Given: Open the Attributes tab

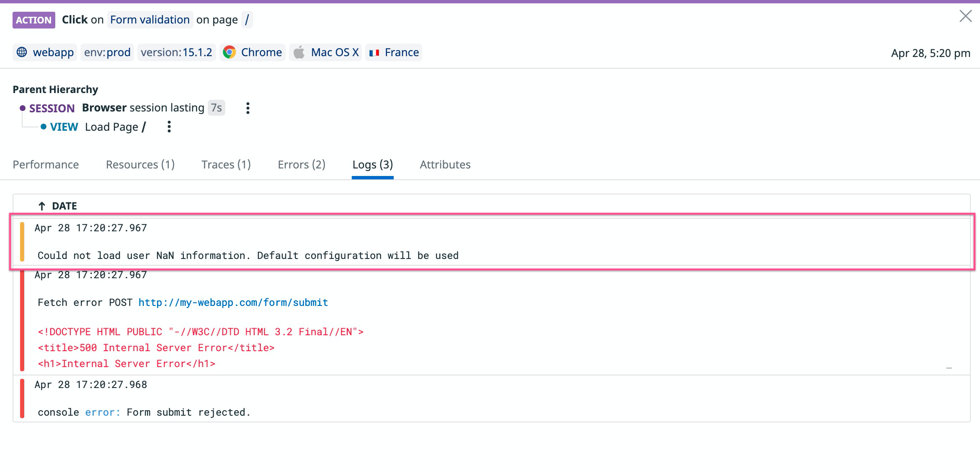Looking at the screenshot, I should [x=445, y=165].
